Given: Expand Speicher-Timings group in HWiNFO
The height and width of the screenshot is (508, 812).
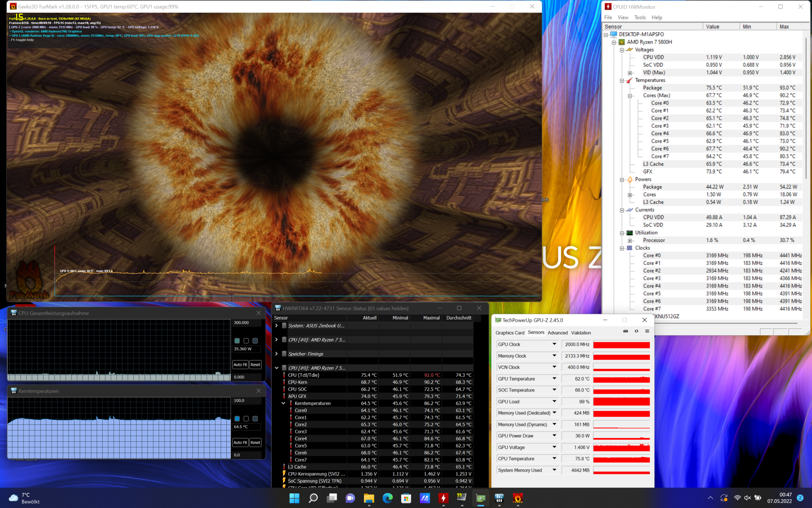Looking at the screenshot, I should click(277, 354).
